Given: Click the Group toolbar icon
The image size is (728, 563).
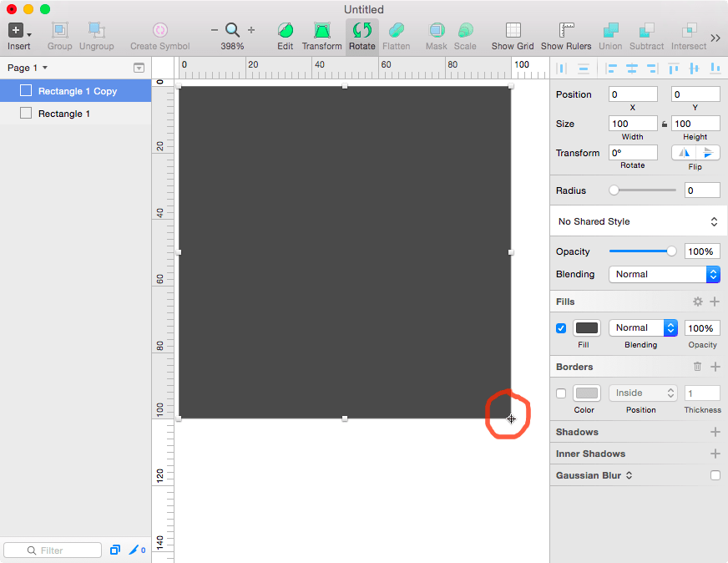Looking at the screenshot, I should click(59, 30).
